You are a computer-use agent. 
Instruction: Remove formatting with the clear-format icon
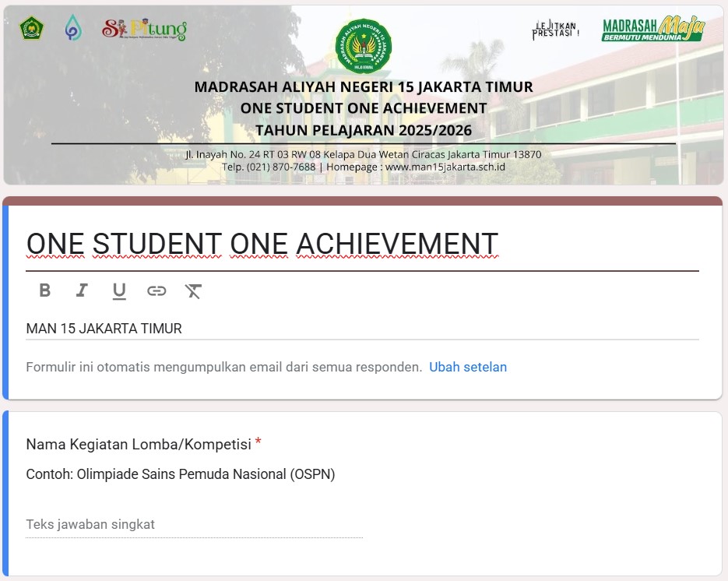193,290
